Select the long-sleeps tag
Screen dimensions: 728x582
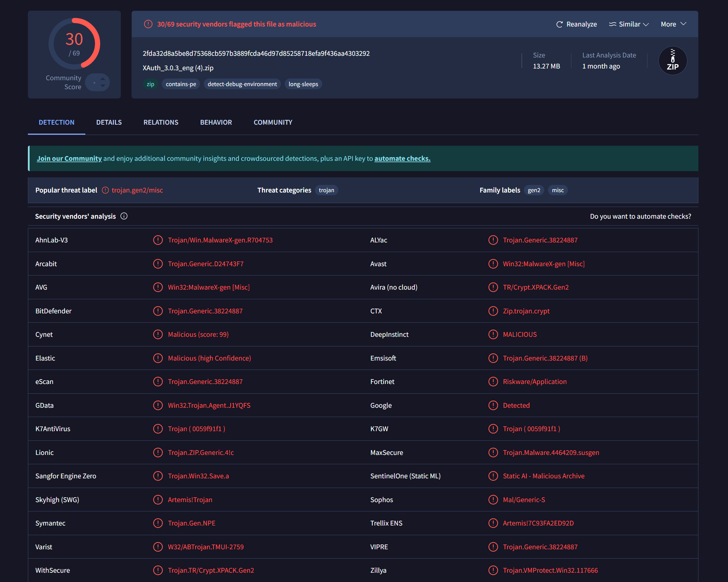tap(303, 84)
